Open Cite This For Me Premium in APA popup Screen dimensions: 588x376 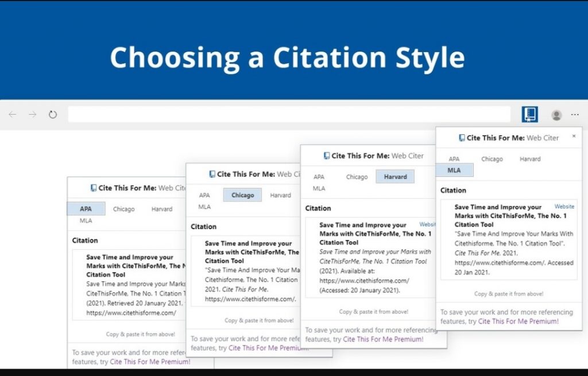click(x=150, y=362)
